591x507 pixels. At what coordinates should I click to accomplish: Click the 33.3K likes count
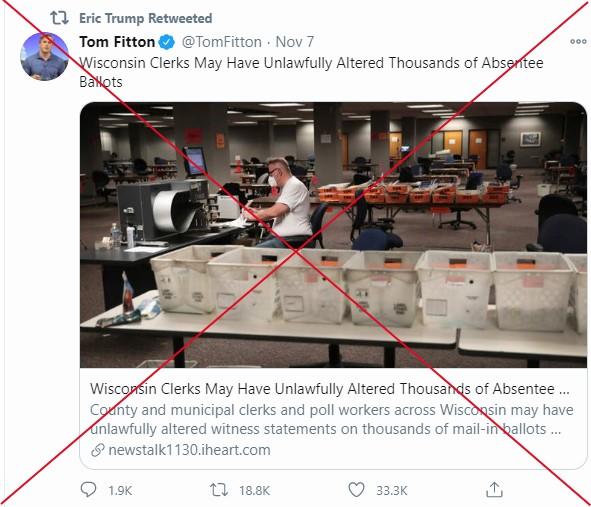pos(392,490)
